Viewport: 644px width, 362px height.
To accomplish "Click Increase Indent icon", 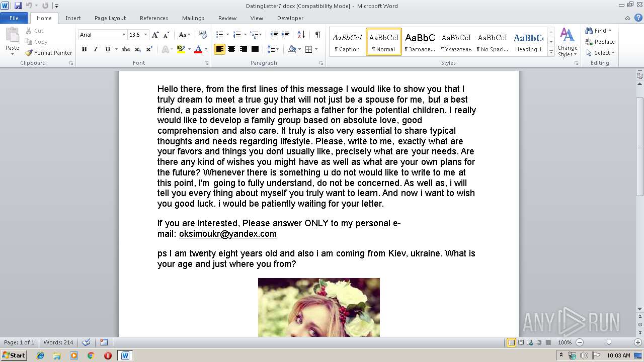I will click(x=286, y=35).
